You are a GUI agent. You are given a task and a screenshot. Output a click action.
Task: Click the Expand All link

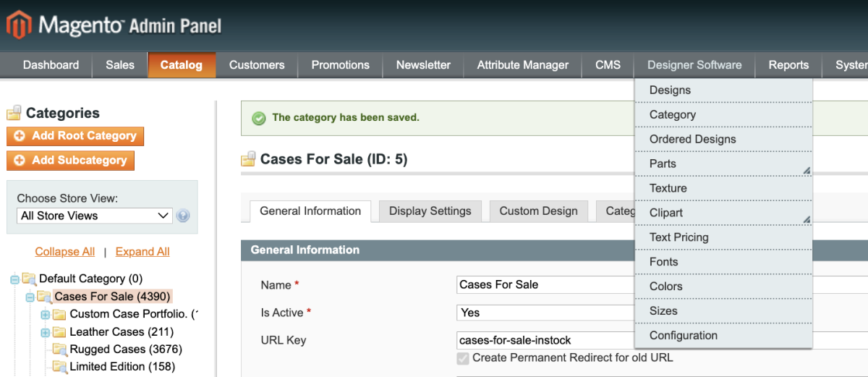[x=142, y=252]
